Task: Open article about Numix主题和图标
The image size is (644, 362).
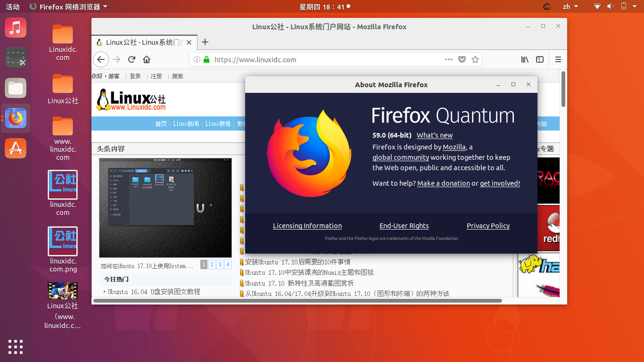Action: point(309,272)
